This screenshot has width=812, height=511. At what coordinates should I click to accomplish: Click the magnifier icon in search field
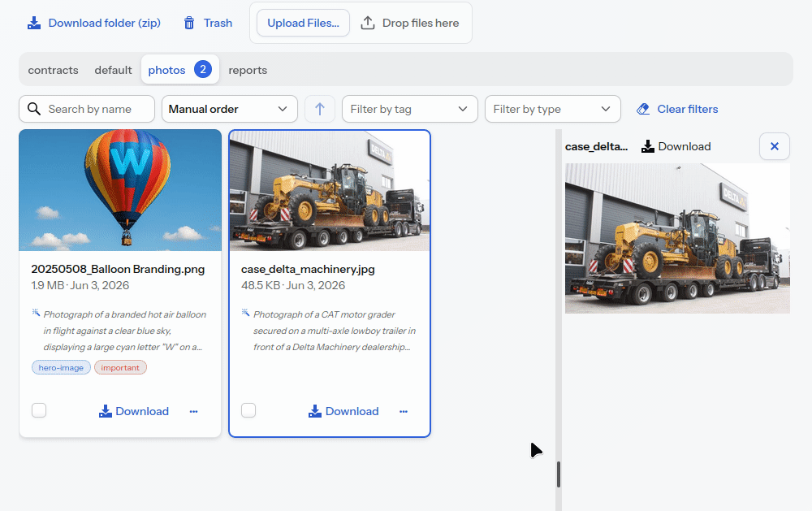pos(34,109)
